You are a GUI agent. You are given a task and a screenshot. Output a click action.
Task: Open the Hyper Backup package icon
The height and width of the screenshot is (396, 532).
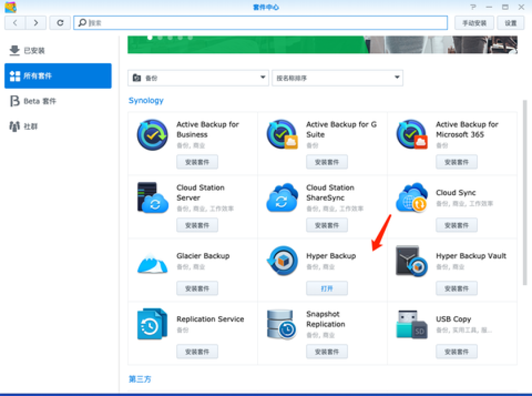click(282, 261)
